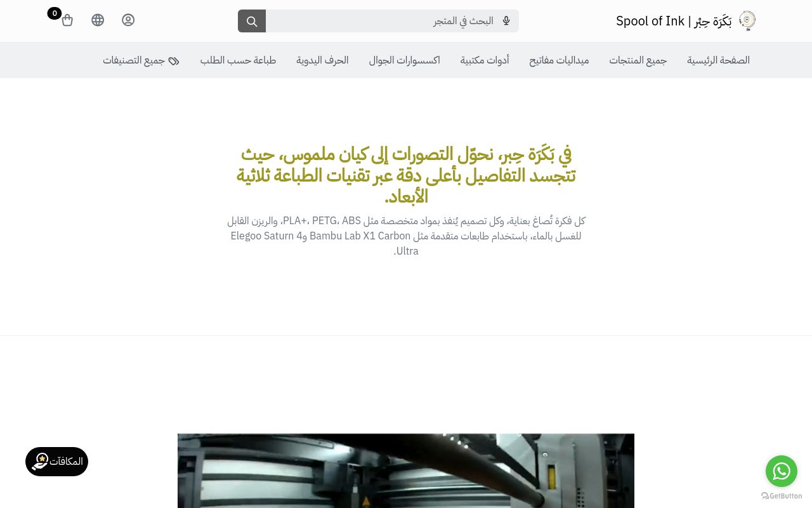Click the cart count badge 0
Image resolution: width=812 pixels, height=508 pixels.
pyautogui.click(x=55, y=13)
